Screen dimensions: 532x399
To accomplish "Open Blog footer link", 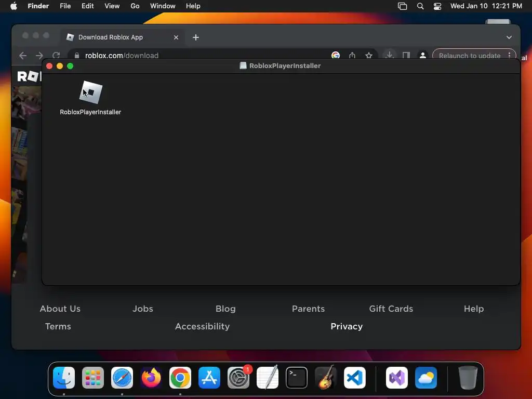I will (x=225, y=309).
